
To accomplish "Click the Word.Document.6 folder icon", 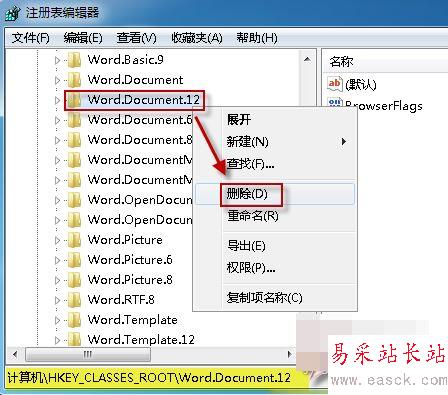I will coord(74,120).
